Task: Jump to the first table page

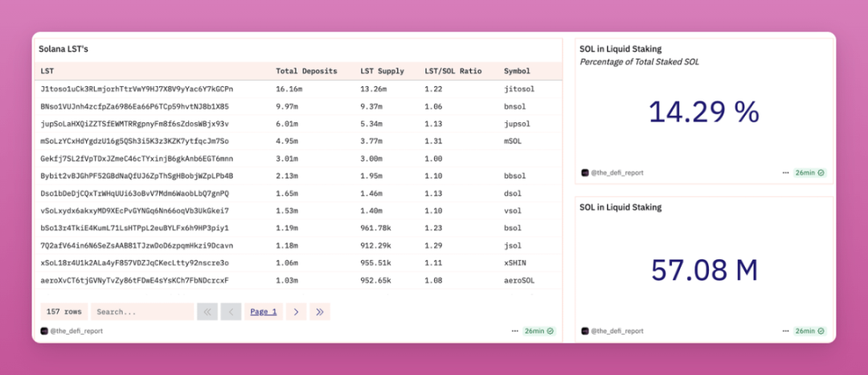Action: (207, 311)
